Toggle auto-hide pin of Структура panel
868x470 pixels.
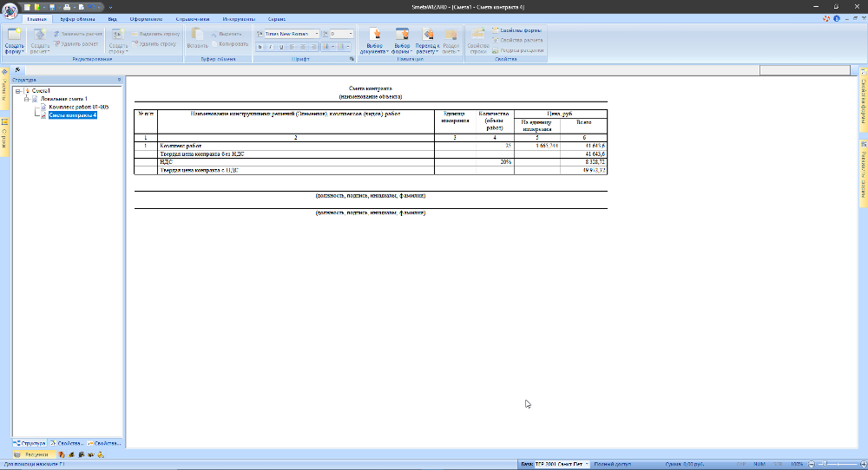point(119,80)
